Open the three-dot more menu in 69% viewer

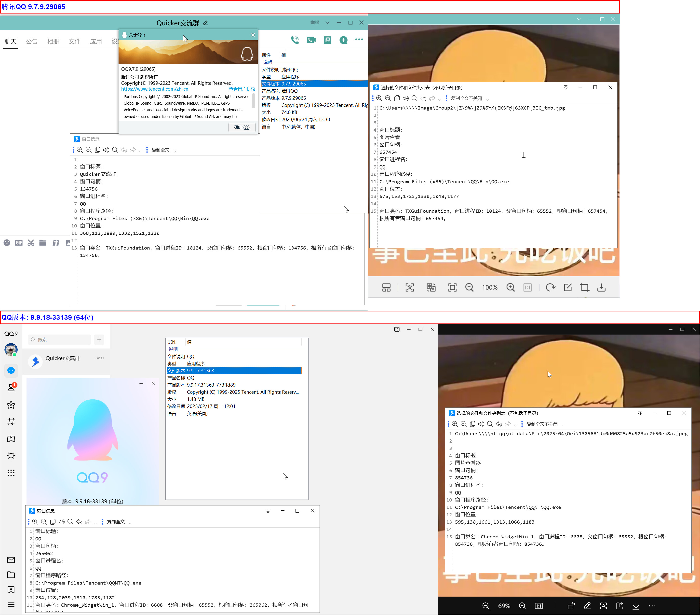(x=652, y=606)
